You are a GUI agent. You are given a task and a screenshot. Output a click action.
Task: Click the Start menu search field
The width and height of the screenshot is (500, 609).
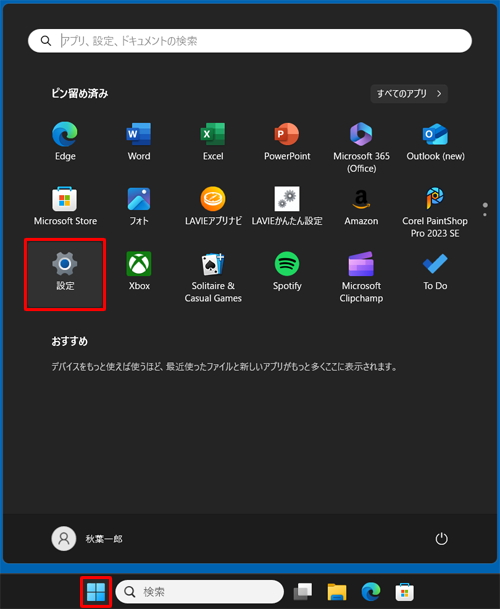click(x=250, y=41)
